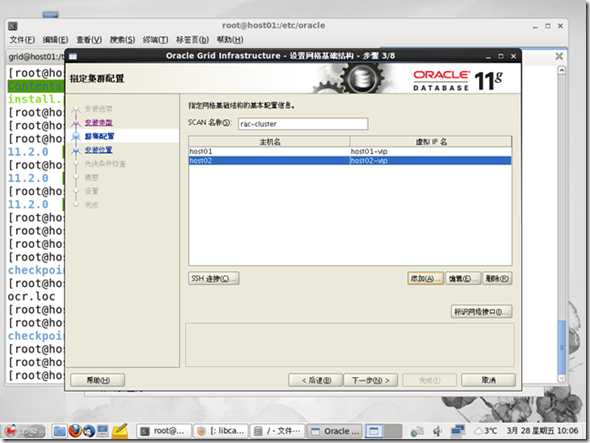Click the 帮助(H) help button in installer
This screenshot has height=443, width=590.
tap(97, 381)
